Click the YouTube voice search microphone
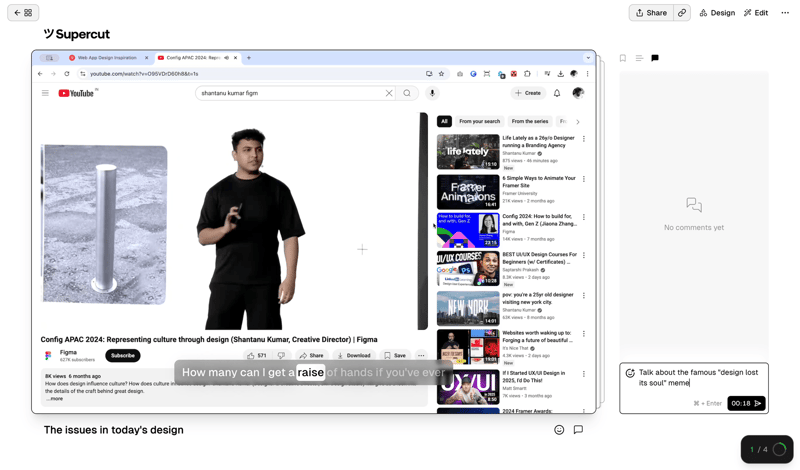 click(432, 93)
